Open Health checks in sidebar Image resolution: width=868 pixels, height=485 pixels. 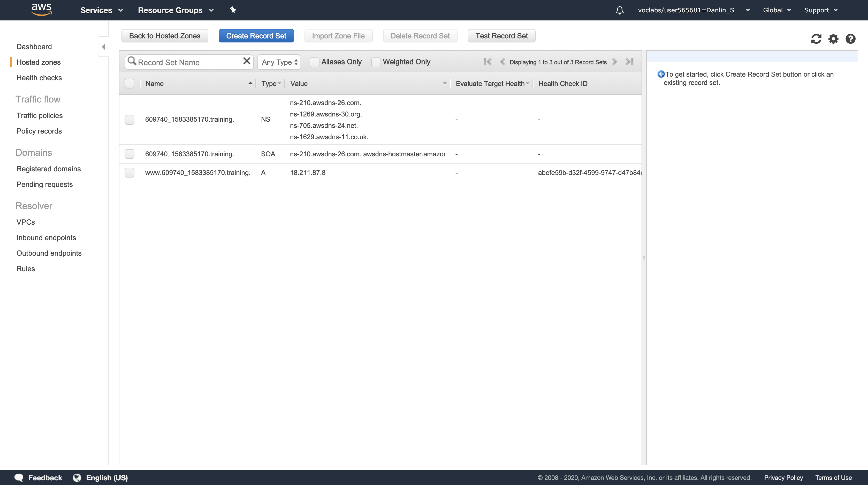[x=39, y=78]
